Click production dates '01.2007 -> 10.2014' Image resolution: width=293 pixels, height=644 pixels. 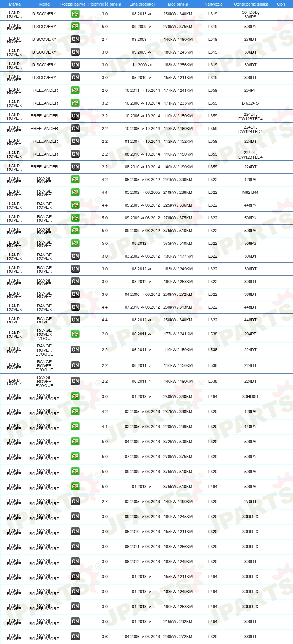[142, 141]
